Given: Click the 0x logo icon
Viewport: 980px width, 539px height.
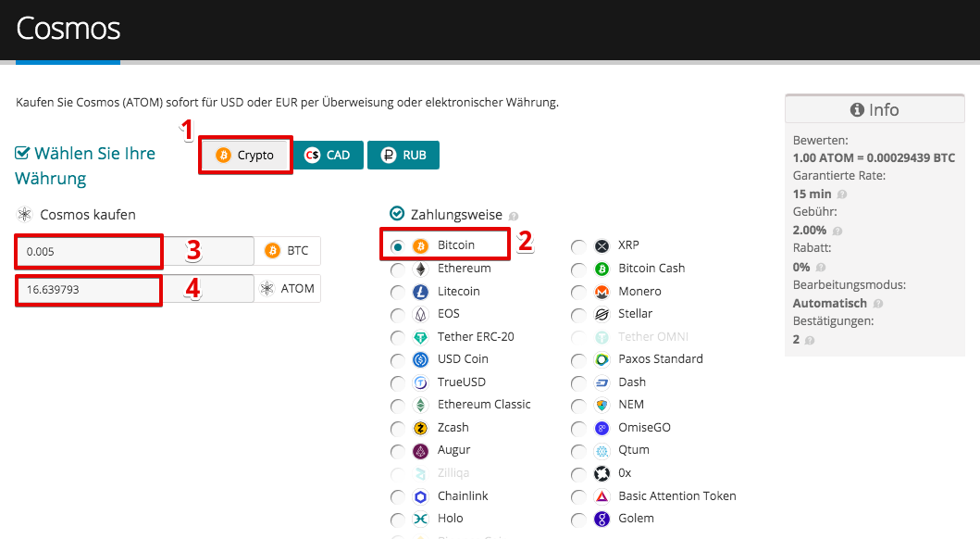Looking at the screenshot, I should [x=602, y=473].
